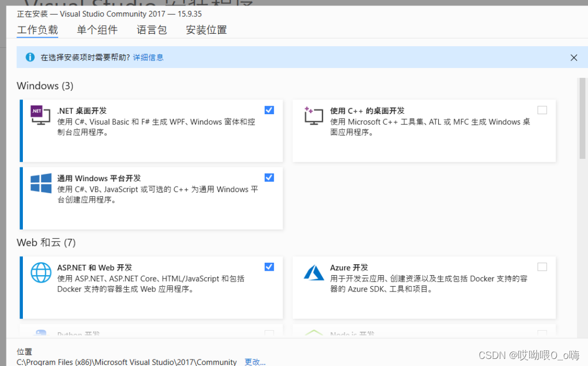Dismiss the help info banner
Image resolution: width=588 pixels, height=366 pixels.
click(x=574, y=58)
